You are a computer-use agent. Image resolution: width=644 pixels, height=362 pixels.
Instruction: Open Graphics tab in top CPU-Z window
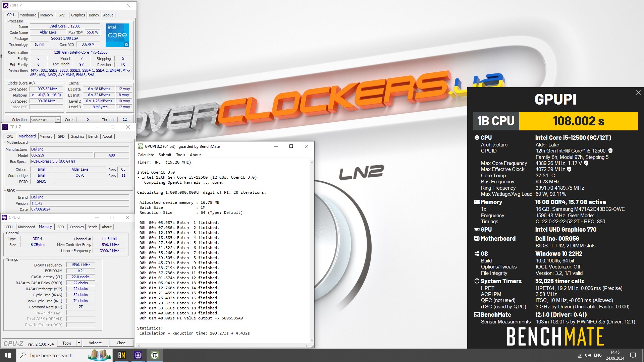pos(78,15)
